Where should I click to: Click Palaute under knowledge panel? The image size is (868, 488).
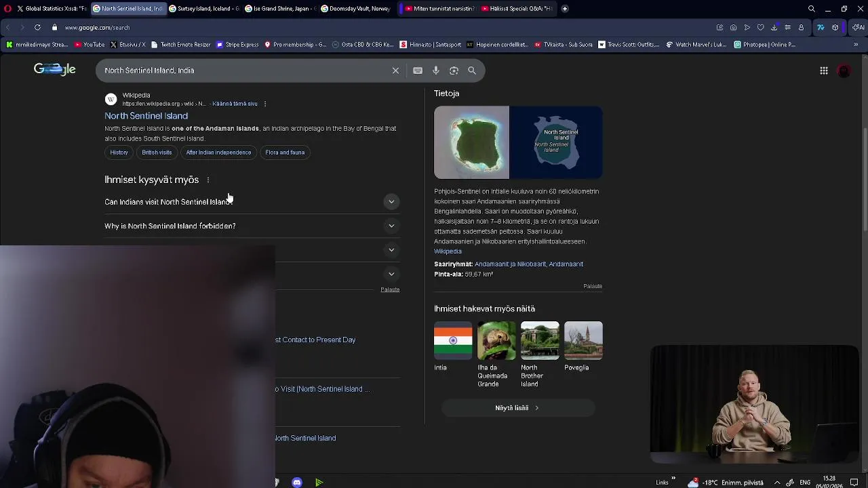click(593, 286)
